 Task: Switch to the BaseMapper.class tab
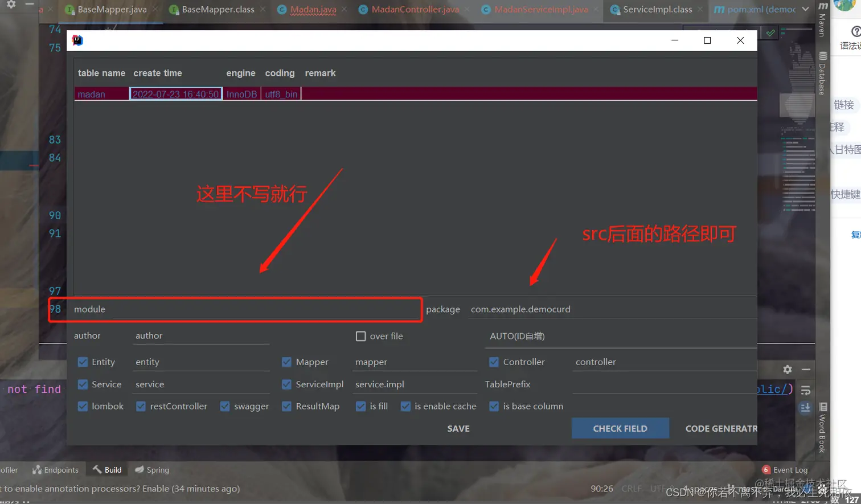pyautogui.click(x=218, y=9)
